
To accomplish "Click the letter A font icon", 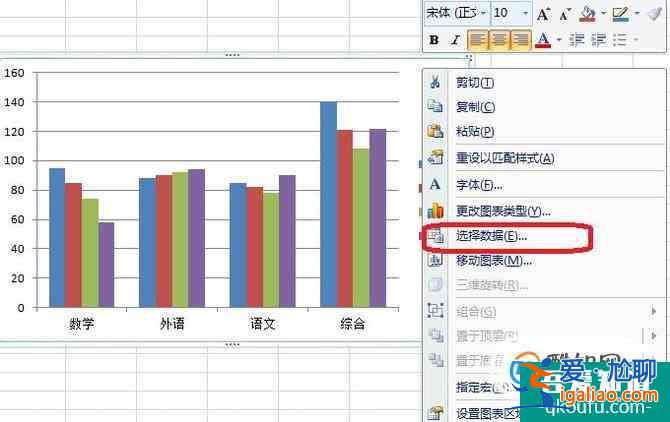I will 435,184.
